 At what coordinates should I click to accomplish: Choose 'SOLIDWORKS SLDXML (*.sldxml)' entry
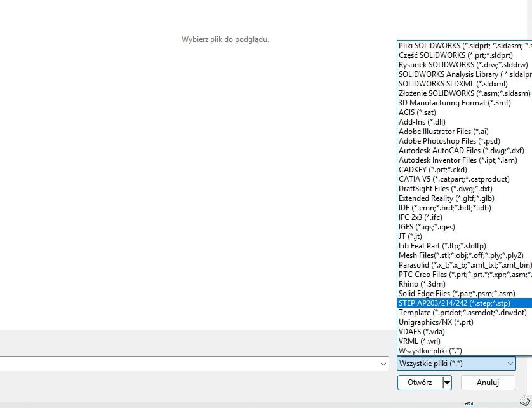click(465, 84)
